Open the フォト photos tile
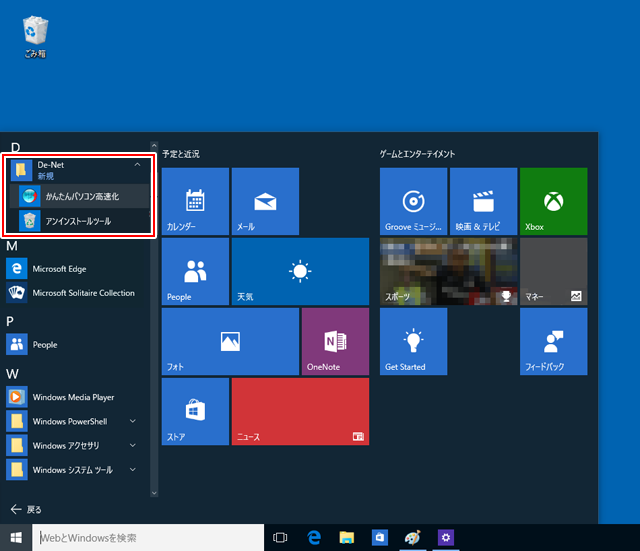 pos(230,342)
